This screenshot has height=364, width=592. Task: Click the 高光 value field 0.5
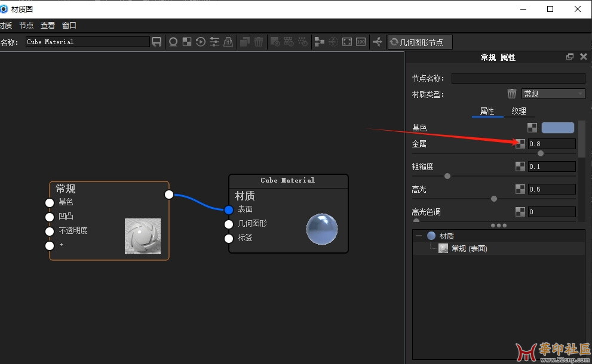tap(551, 189)
